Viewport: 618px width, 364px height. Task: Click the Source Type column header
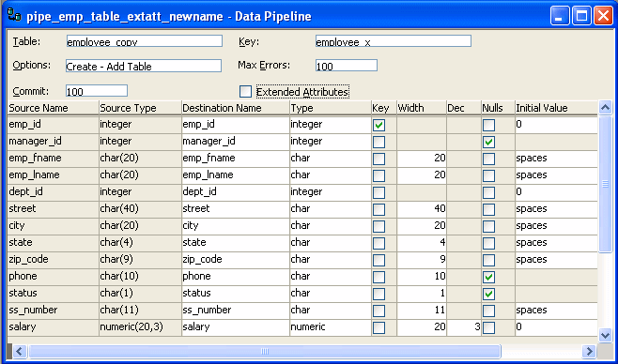tap(140, 108)
